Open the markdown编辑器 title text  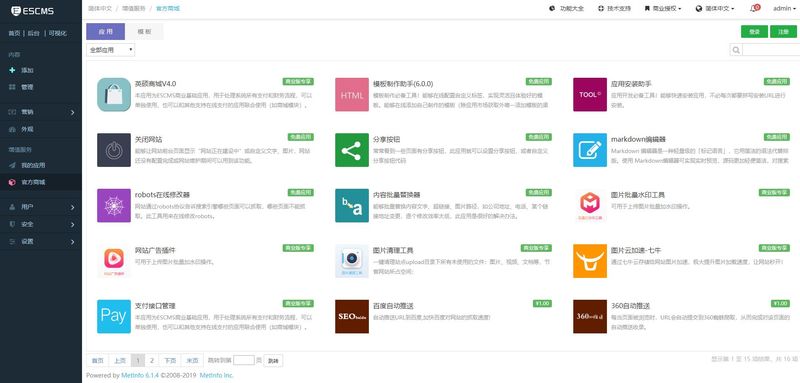click(x=638, y=139)
